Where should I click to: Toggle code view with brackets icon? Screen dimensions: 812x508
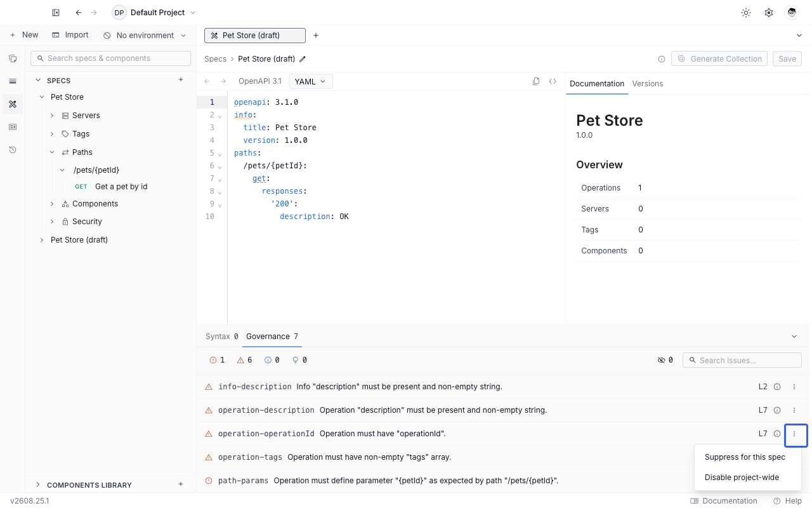553,81
